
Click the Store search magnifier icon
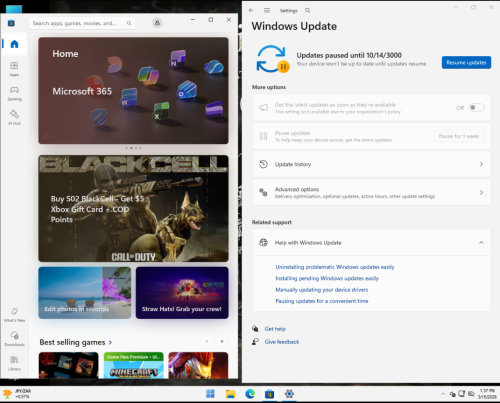pyautogui.click(x=129, y=23)
